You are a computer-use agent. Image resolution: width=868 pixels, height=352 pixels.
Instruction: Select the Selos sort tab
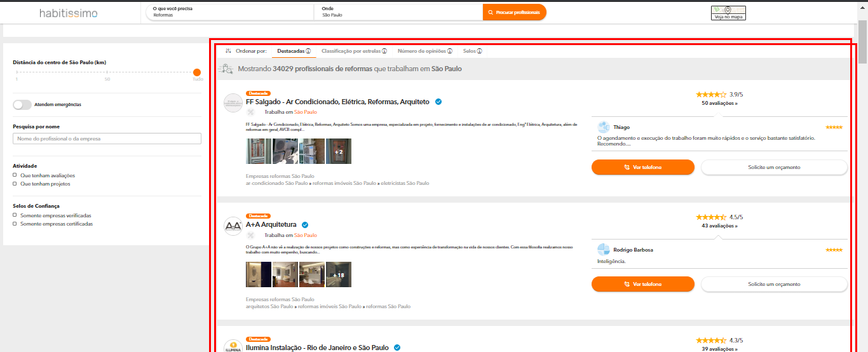472,51
